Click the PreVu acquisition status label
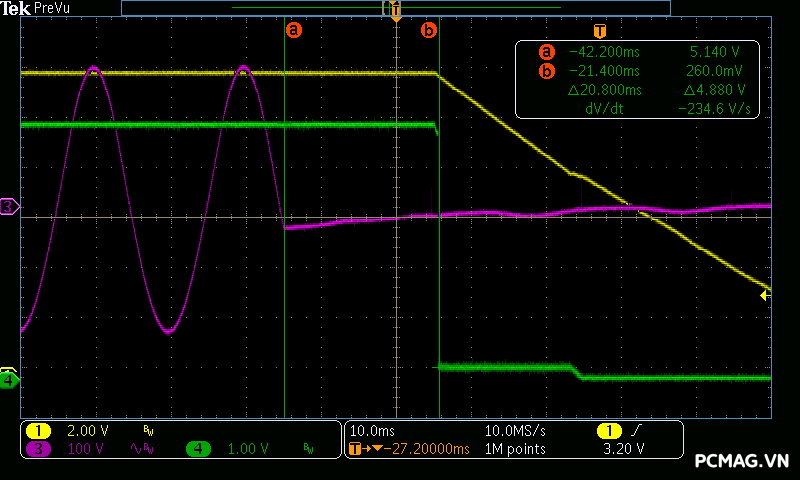 point(52,8)
